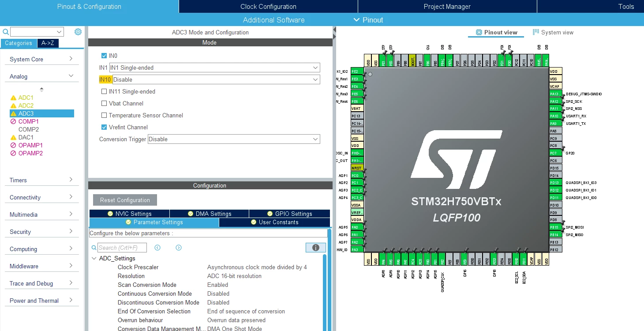The image size is (644, 331).
Task: Switch to Project Manager tab
Action: pyautogui.click(x=447, y=6)
